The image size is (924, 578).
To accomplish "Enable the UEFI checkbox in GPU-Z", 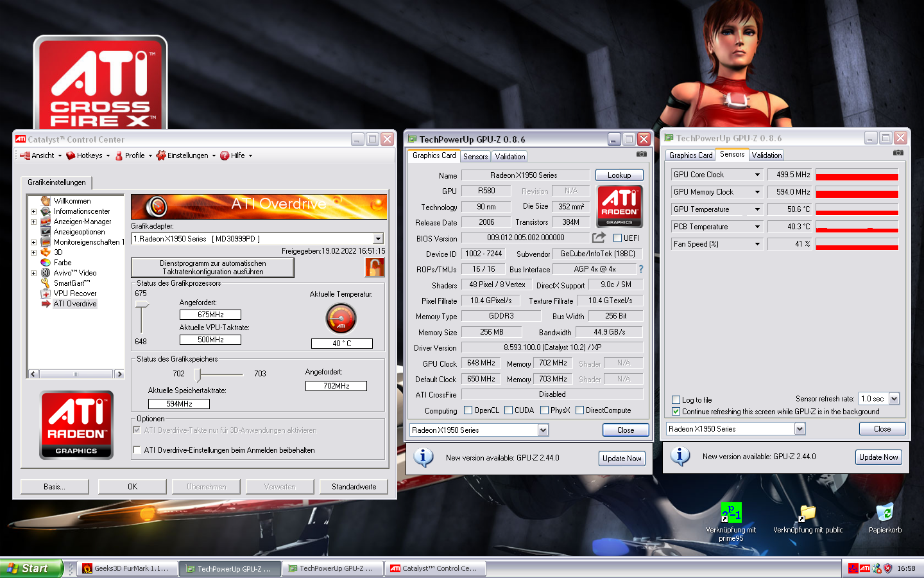I will pos(617,238).
